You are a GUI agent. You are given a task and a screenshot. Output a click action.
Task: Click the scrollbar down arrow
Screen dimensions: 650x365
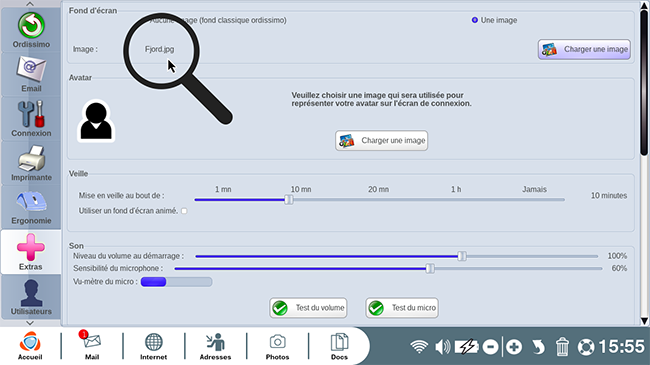coord(644,321)
